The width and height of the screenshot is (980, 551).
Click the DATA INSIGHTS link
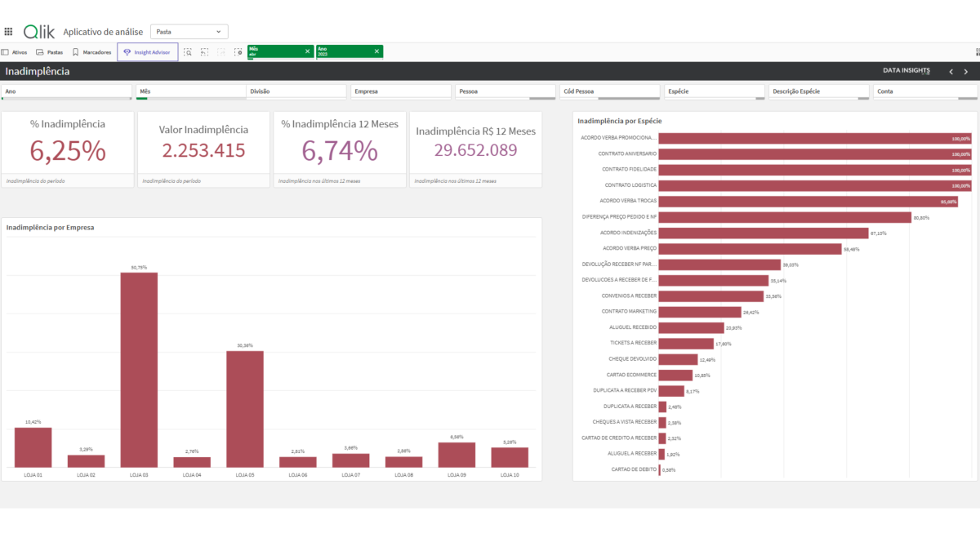click(x=906, y=71)
